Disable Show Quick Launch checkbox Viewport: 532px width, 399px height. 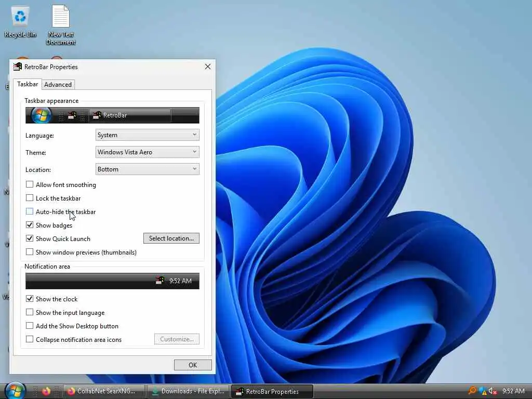click(30, 238)
